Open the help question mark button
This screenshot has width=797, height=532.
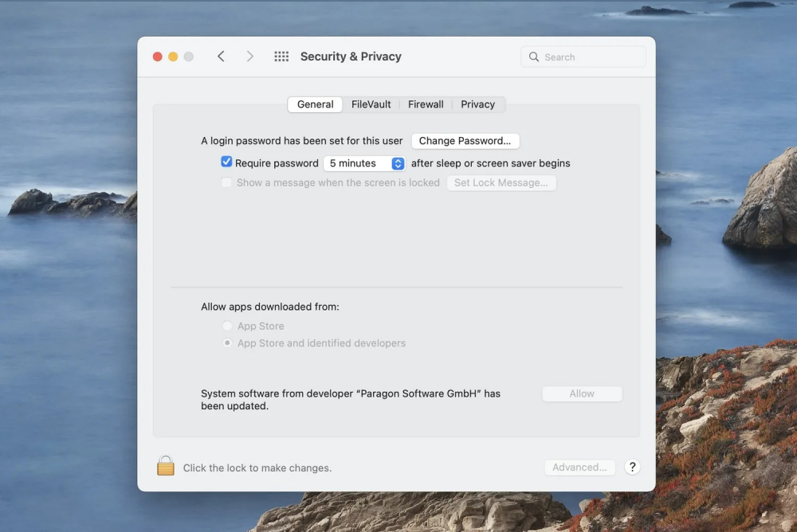(632, 467)
